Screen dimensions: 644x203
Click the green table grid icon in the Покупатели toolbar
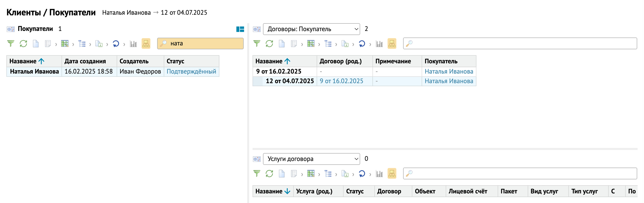click(65, 44)
